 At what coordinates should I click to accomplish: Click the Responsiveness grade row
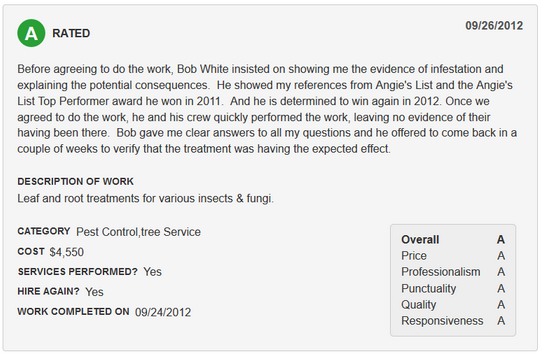(x=453, y=321)
